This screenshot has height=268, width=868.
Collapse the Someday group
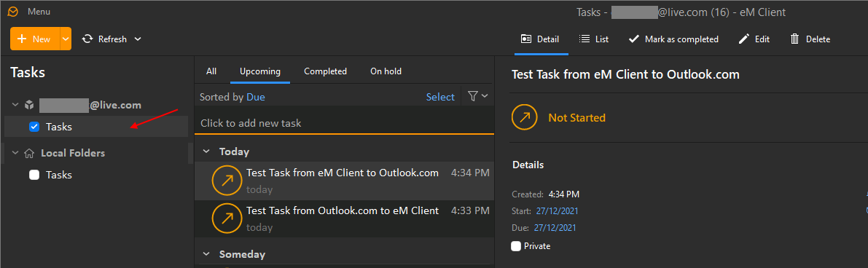pos(207,254)
